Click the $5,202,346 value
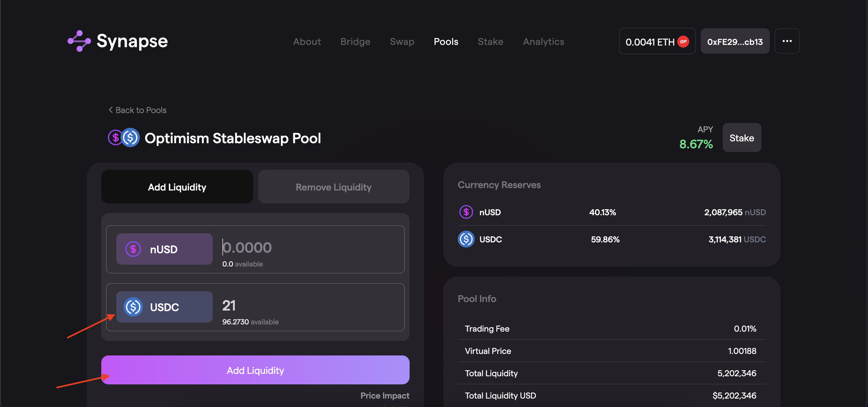This screenshot has height=407, width=868. (734, 395)
